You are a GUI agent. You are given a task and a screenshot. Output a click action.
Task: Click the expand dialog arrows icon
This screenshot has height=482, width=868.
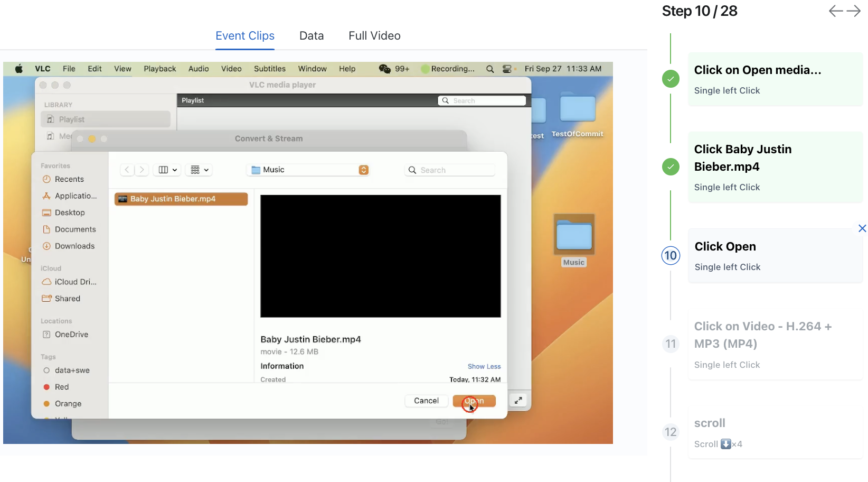(x=518, y=401)
